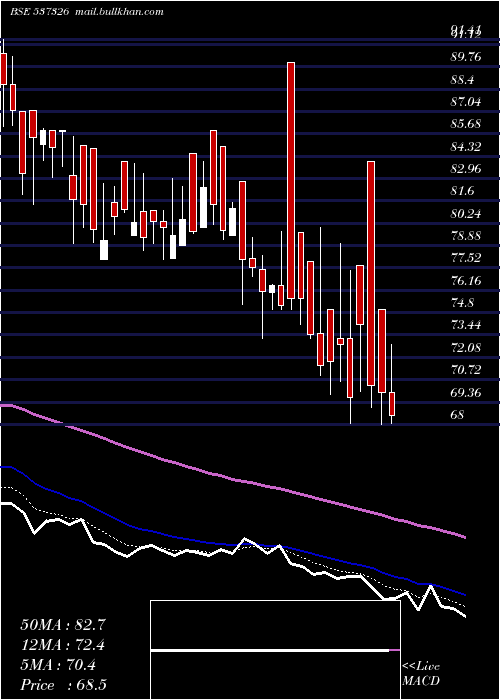The width and height of the screenshot is (500, 700).
Task: Click the 70.72 price axis label
Action: pyautogui.click(x=466, y=370)
